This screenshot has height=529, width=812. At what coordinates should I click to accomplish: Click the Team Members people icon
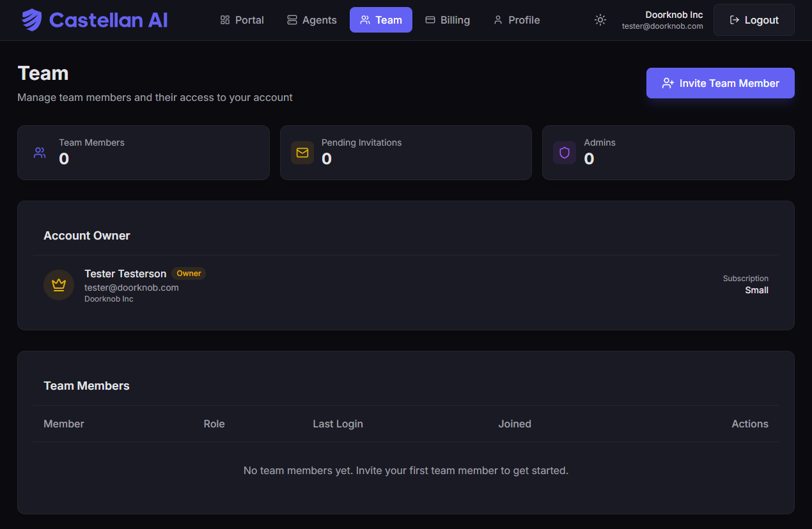40,153
